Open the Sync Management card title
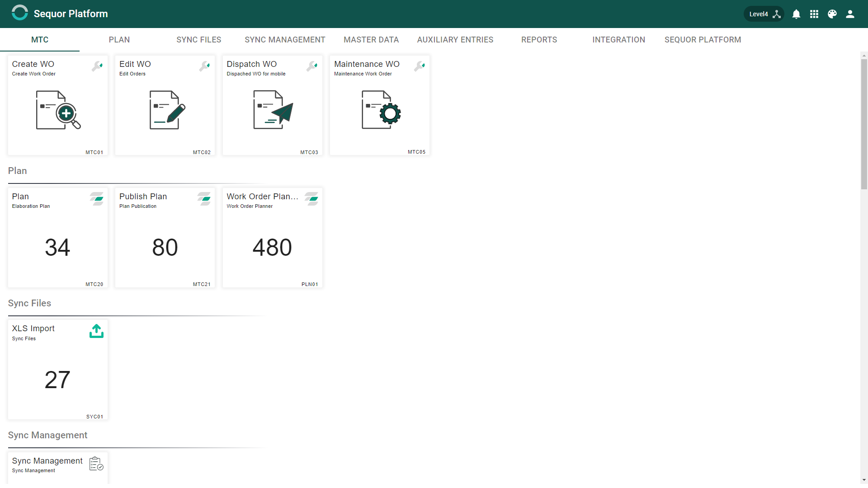The height and width of the screenshot is (488, 868). [x=47, y=461]
